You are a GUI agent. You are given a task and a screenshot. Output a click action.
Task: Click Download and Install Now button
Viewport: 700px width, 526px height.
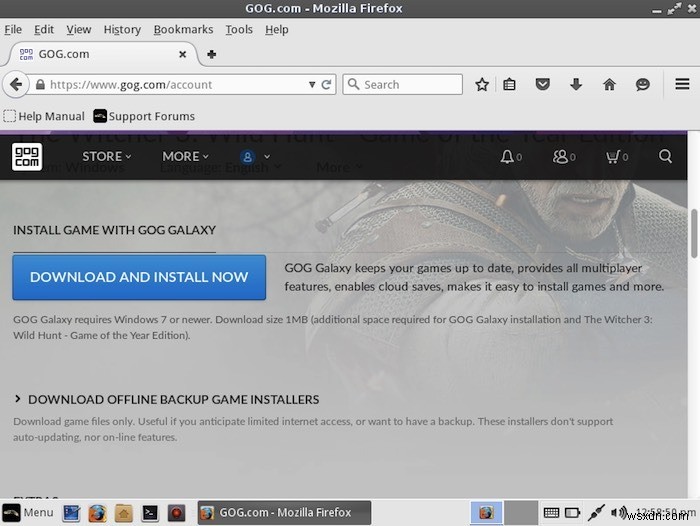139,277
